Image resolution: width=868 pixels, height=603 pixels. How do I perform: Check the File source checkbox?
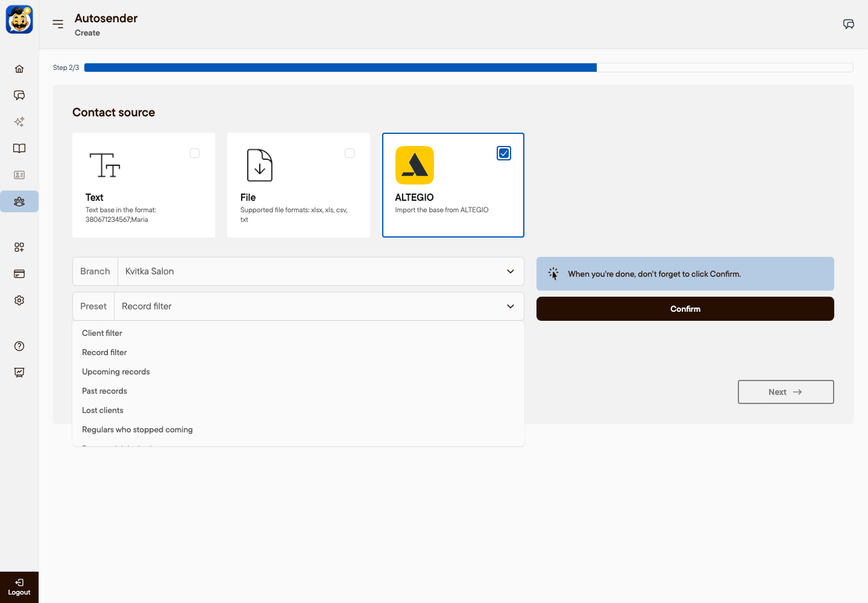pyautogui.click(x=350, y=153)
